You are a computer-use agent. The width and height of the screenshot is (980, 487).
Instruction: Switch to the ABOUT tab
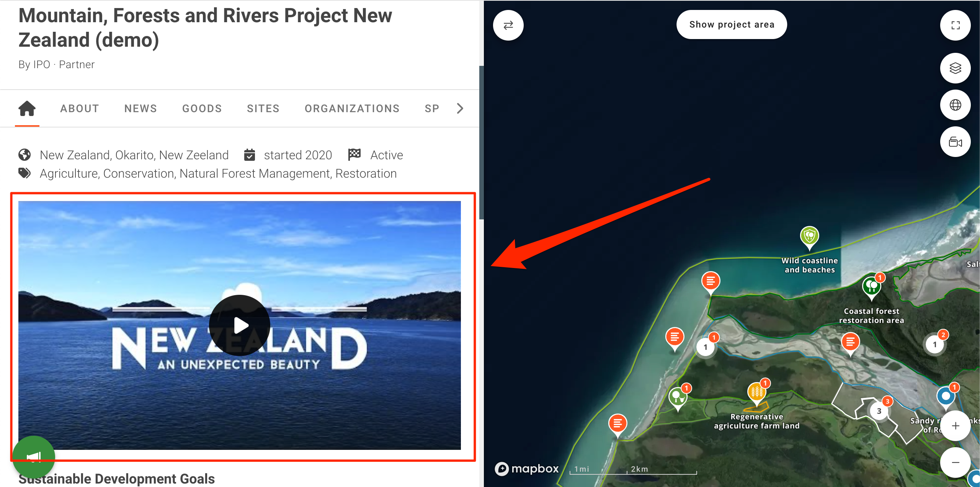pos(80,108)
